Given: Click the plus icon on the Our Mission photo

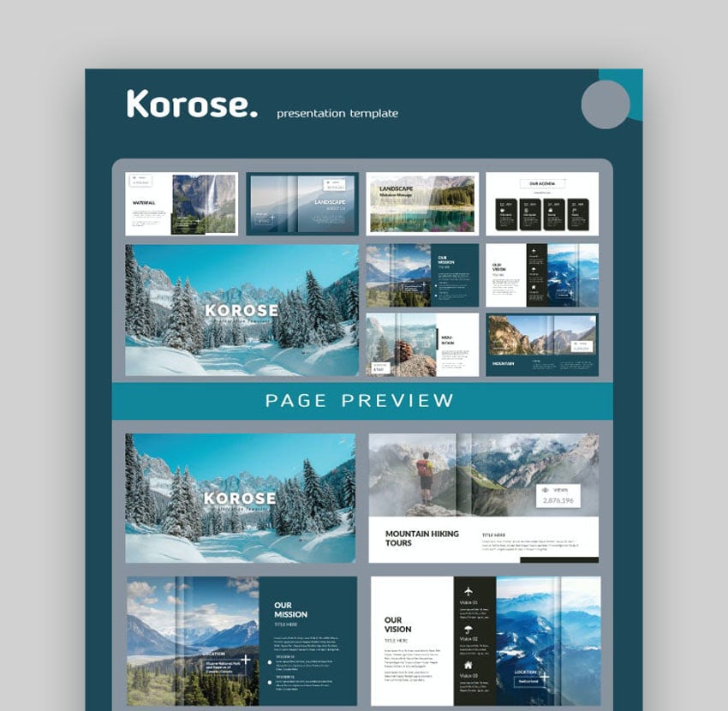Looking at the screenshot, I should point(246,660).
